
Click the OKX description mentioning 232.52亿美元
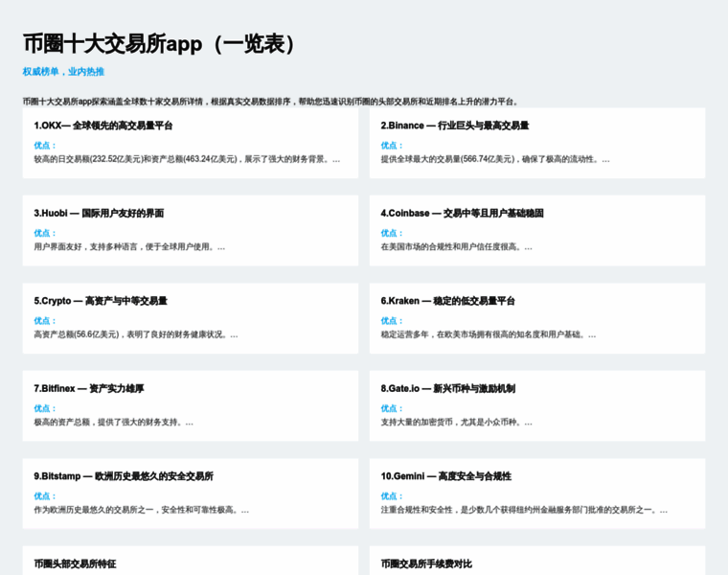[187, 159]
